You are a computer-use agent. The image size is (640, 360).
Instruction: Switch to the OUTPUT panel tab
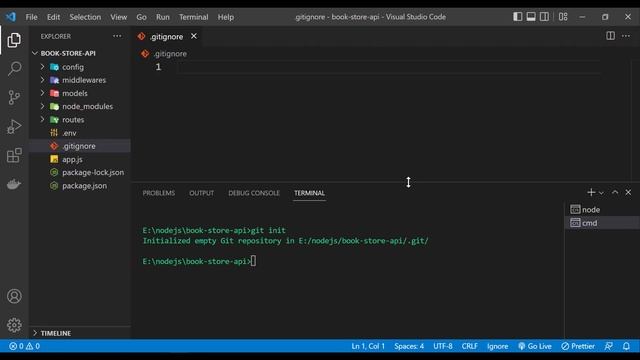(x=201, y=193)
